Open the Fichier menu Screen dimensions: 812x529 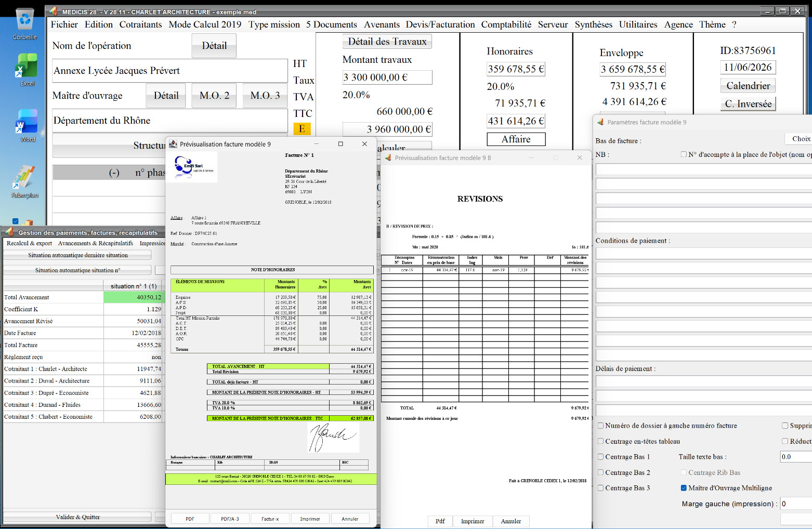pos(64,24)
